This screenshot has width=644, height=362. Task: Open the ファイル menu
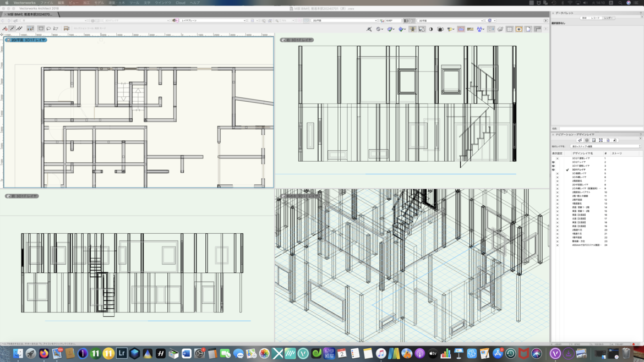pos(46,3)
